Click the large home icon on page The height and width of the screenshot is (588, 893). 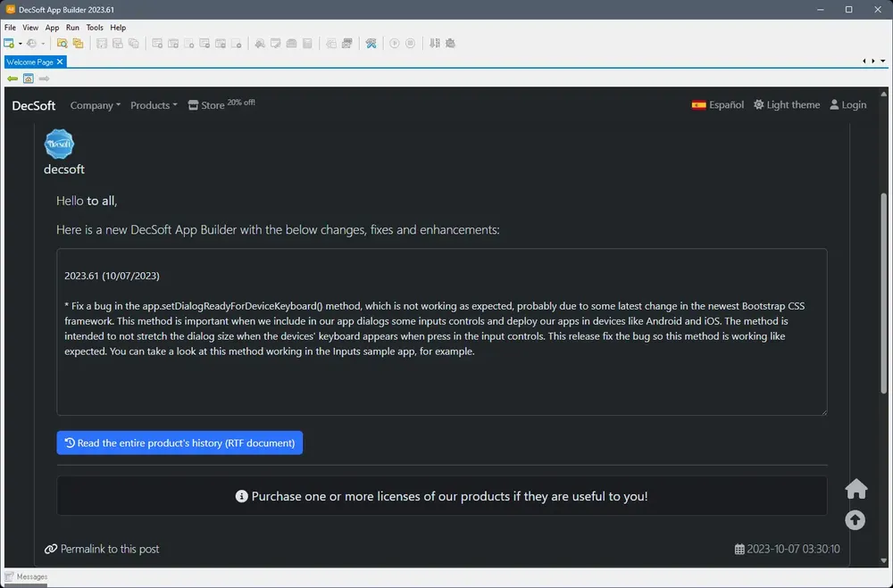pyautogui.click(x=856, y=488)
